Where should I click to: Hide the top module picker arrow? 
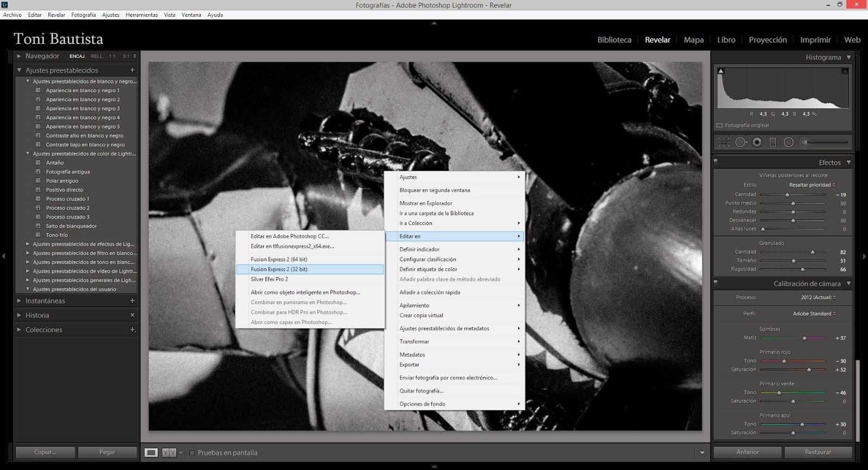(433, 23)
